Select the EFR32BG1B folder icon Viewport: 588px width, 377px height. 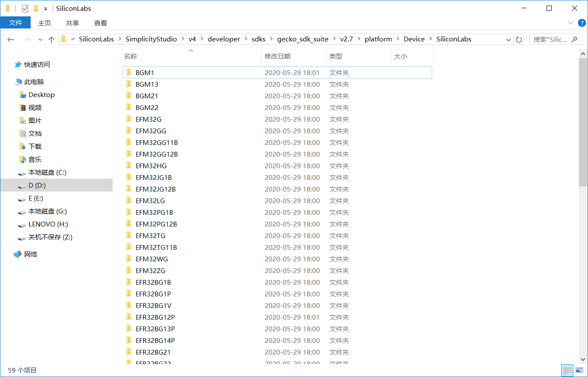coord(129,282)
